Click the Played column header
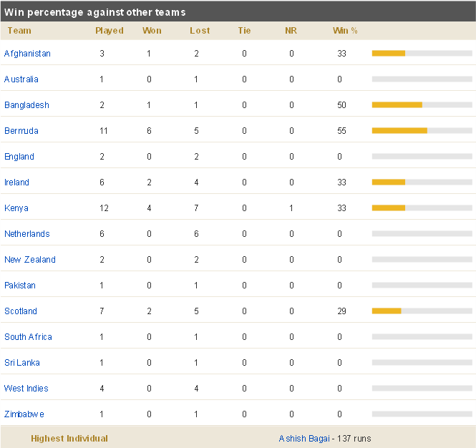This screenshot has width=476, height=448. pyautogui.click(x=110, y=31)
